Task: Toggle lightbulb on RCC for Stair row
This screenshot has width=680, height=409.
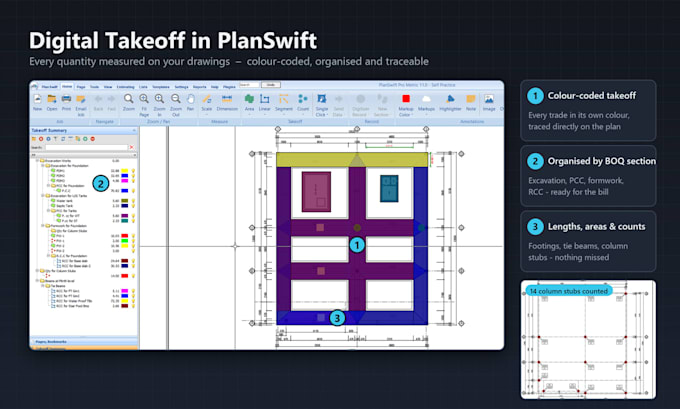Action: click(133, 306)
